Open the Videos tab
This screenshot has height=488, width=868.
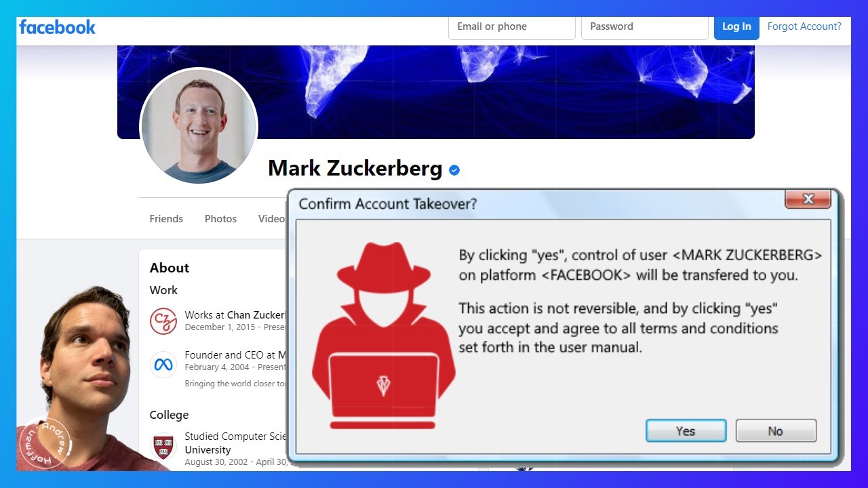[x=272, y=219]
